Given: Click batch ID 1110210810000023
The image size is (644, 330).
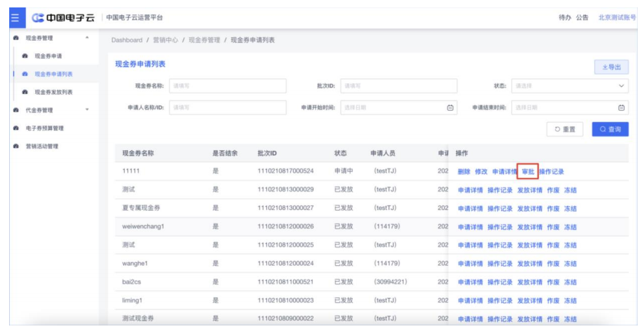Looking at the screenshot, I should (x=285, y=300).
